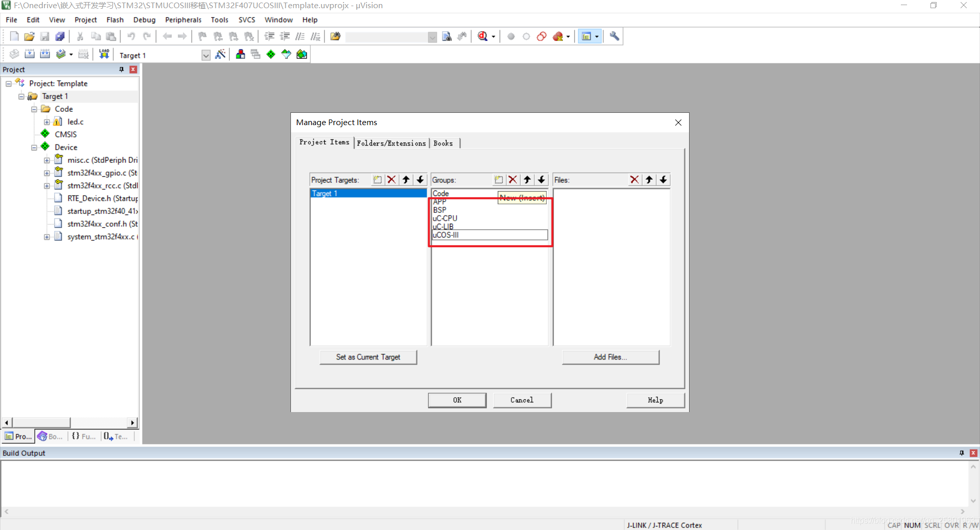Switch to the Books tab in the dialog
The width and height of the screenshot is (980, 530).
443,143
